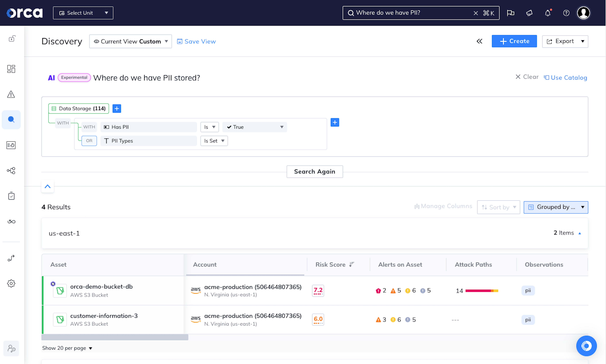
Task: Click the 7.2 risk score indicator for orca-demo-bucket-db
Action: (x=318, y=291)
